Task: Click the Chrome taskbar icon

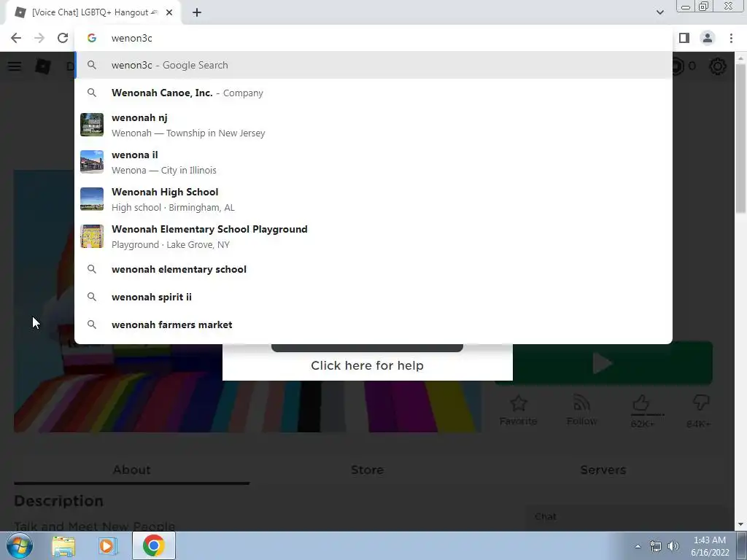Action: [x=153, y=545]
